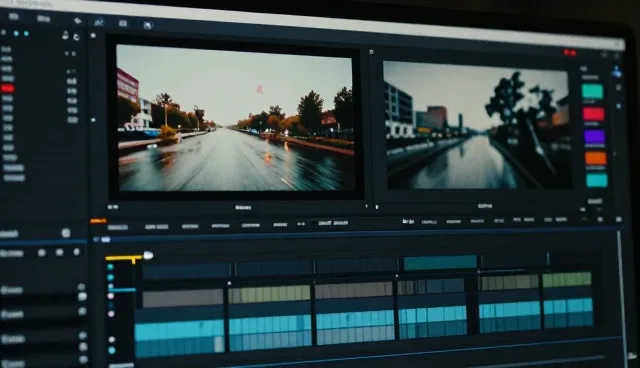Toggle the pink track circle beside the gray clip
The width and height of the screenshot is (640, 368).
110,296
